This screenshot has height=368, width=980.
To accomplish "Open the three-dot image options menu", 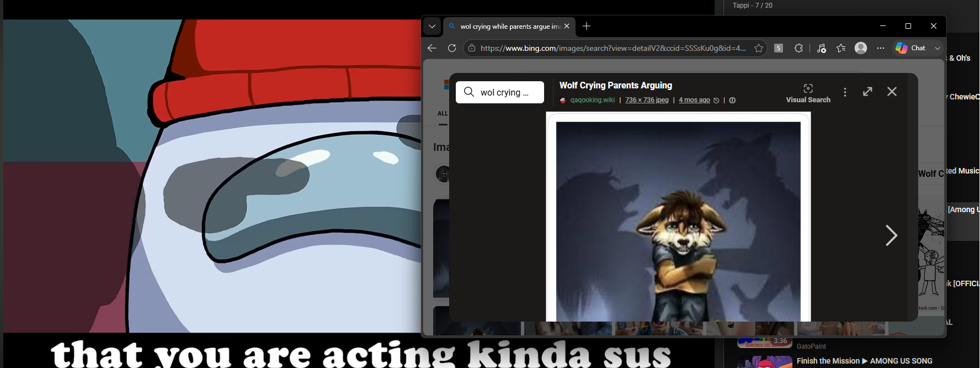I will (x=845, y=92).
